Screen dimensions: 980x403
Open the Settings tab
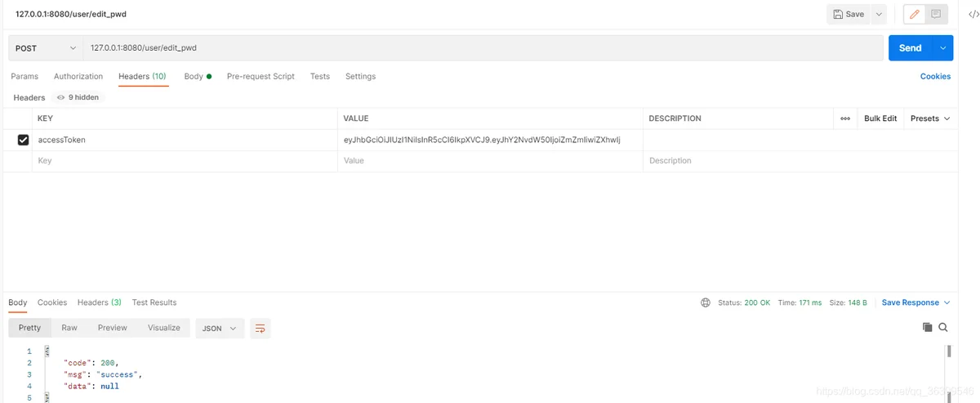[360, 76]
